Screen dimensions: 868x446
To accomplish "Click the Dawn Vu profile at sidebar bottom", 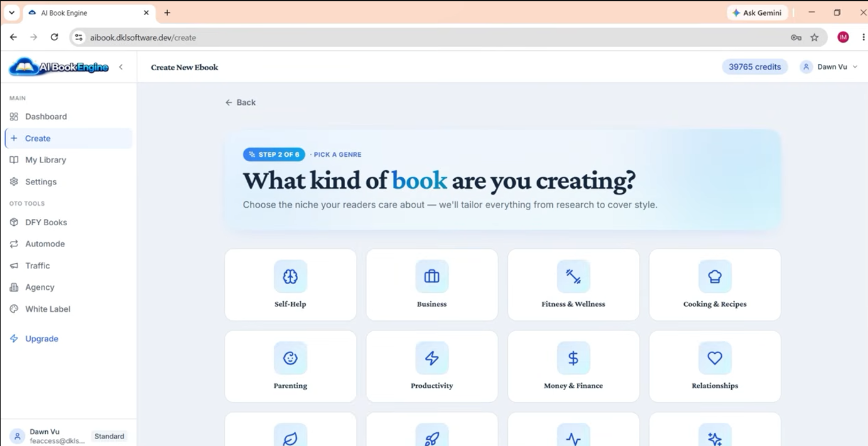I will [x=68, y=436].
